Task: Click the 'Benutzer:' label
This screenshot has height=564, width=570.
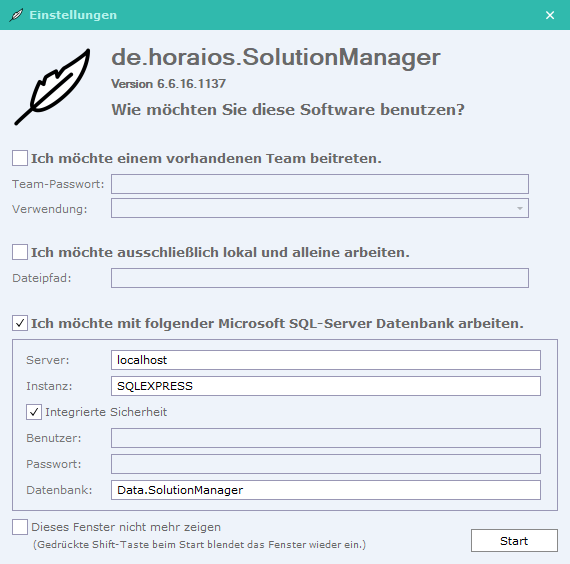Action: pyautogui.click(x=53, y=438)
